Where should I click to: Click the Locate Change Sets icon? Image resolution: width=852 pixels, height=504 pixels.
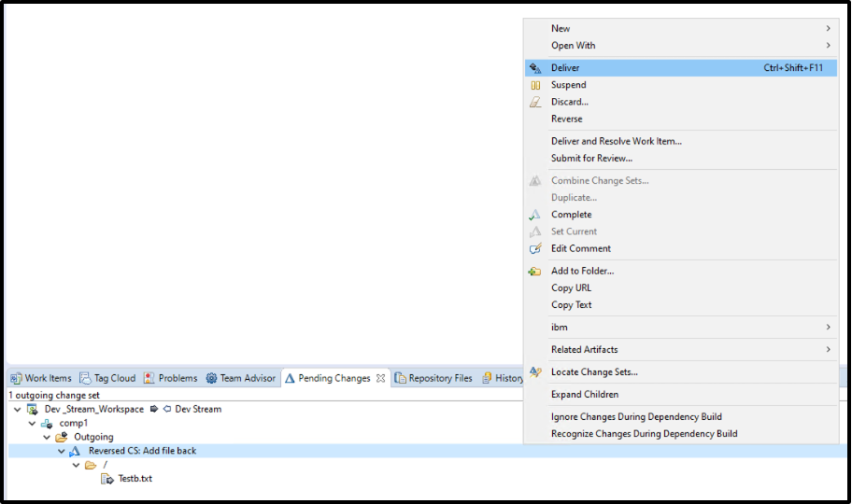[535, 372]
